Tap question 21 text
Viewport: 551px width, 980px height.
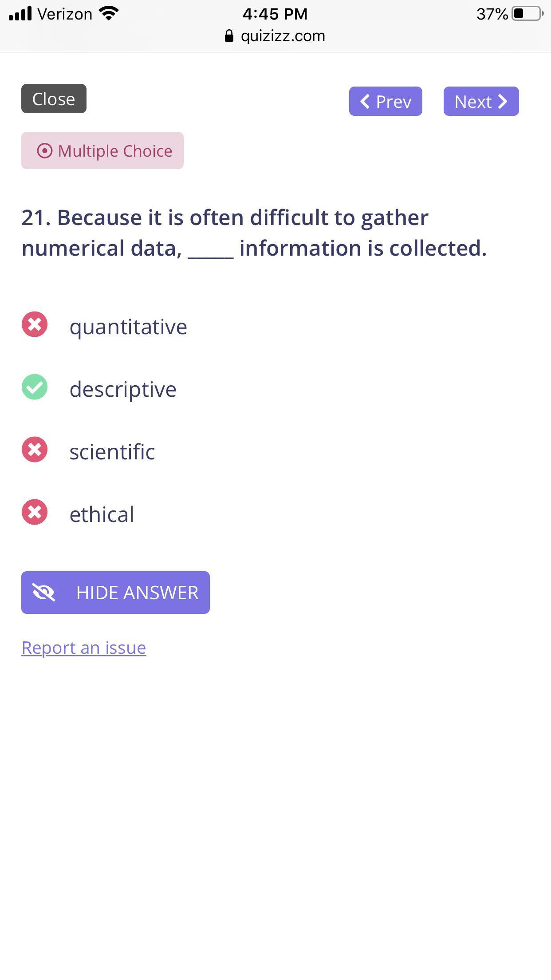coord(254,233)
